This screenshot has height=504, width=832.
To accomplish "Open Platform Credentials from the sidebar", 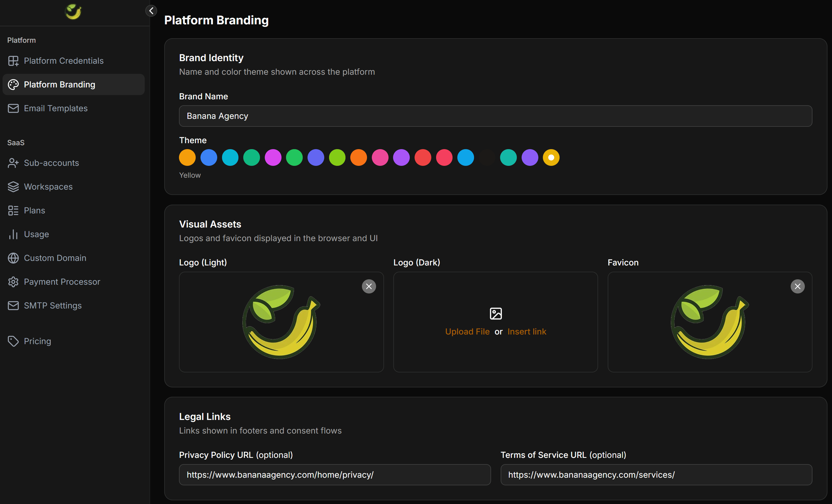I will coord(73,61).
